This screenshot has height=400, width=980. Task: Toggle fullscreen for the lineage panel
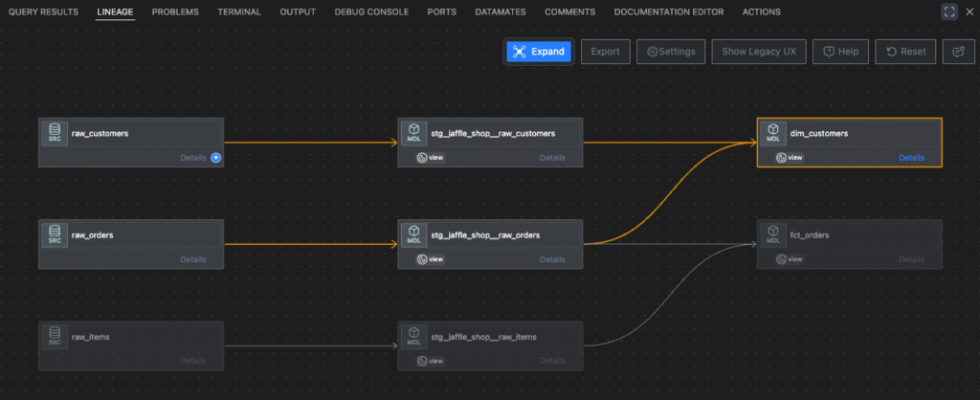[948, 11]
